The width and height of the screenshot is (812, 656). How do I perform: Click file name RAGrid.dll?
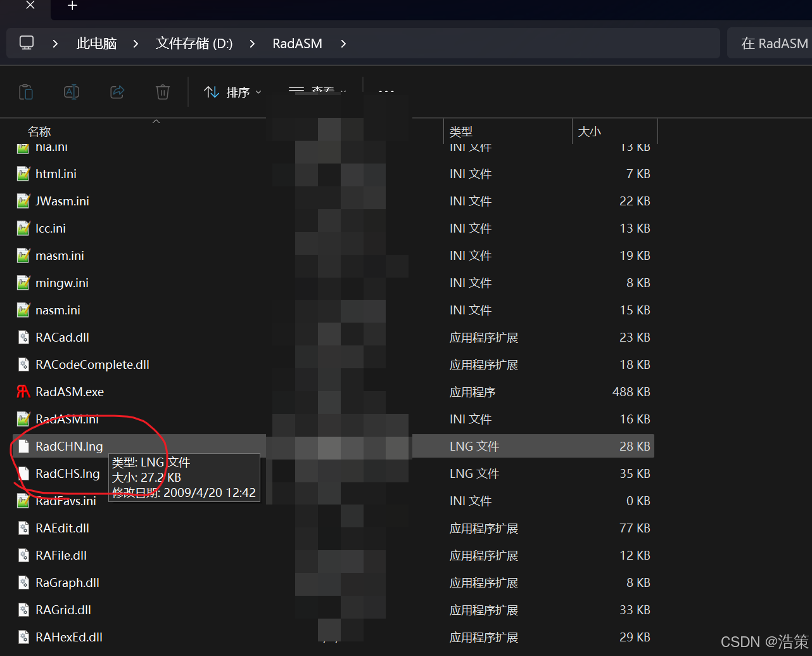click(63, 610)
